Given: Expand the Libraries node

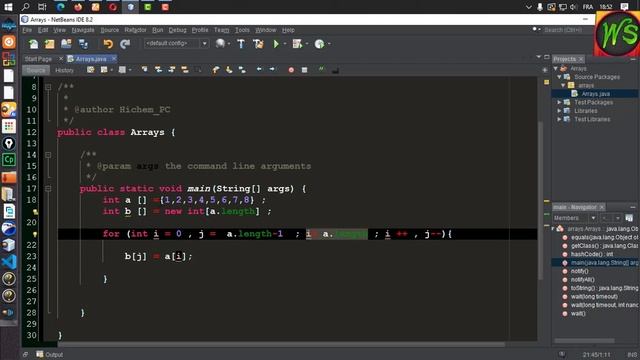Looking at the screenshot, I should [560, 111].
